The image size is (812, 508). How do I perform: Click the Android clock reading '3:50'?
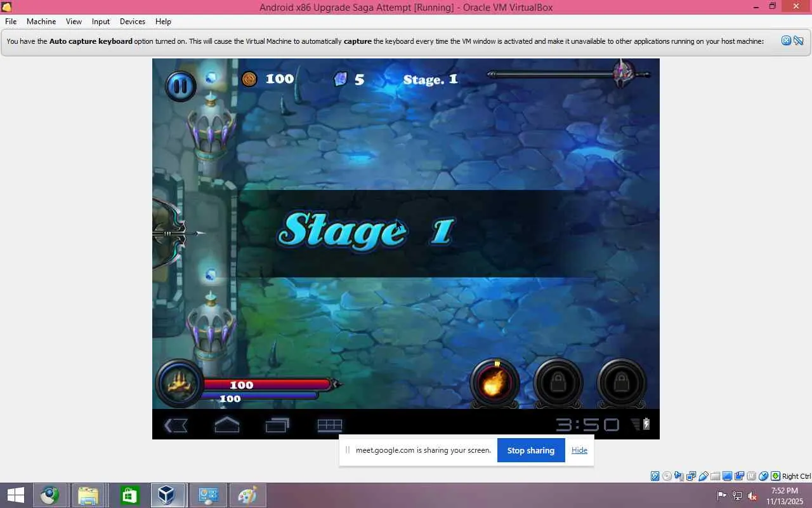click(x=588, y=425)
